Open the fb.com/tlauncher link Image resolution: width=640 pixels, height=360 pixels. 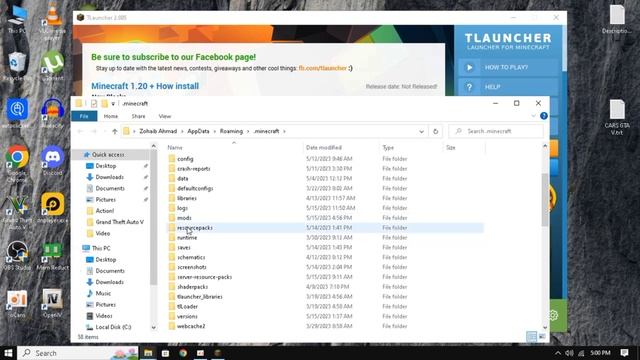pos(322,68)
